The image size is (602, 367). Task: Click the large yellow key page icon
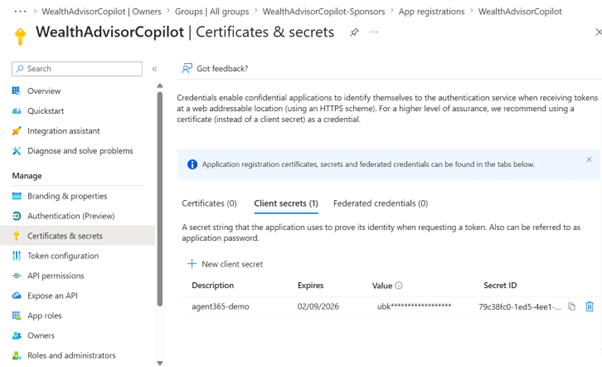click(20, 37)
